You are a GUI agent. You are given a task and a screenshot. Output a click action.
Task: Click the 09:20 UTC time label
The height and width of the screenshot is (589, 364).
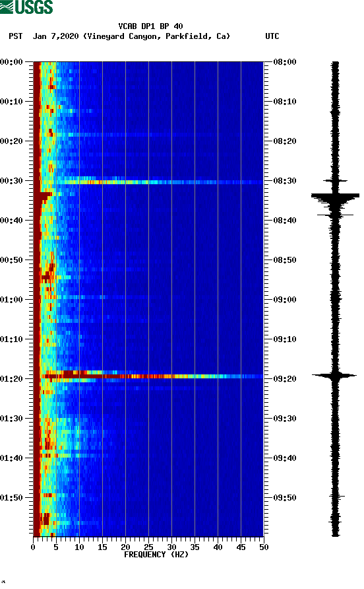(x=285, y=379)
